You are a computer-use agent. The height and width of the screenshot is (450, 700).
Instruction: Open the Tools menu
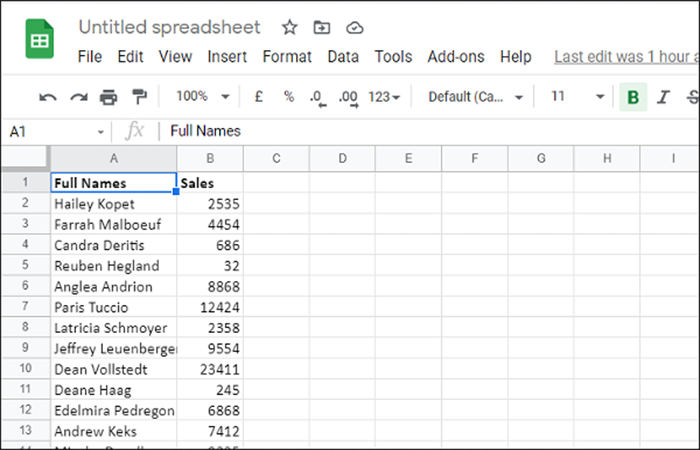click(x=393, y=57)
